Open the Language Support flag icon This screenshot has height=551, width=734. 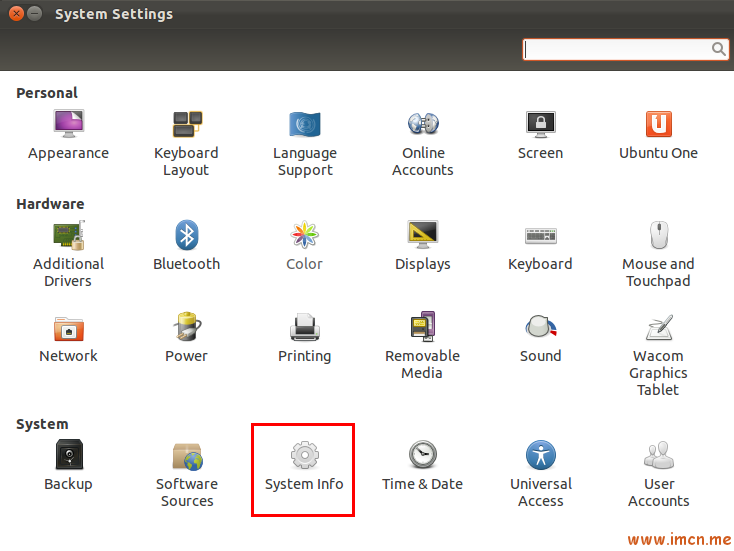(305, 124)
